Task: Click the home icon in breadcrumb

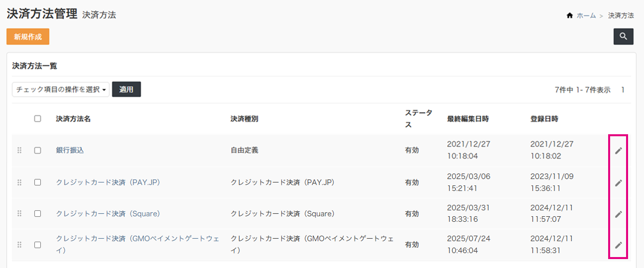Action: tap(570, 16)
